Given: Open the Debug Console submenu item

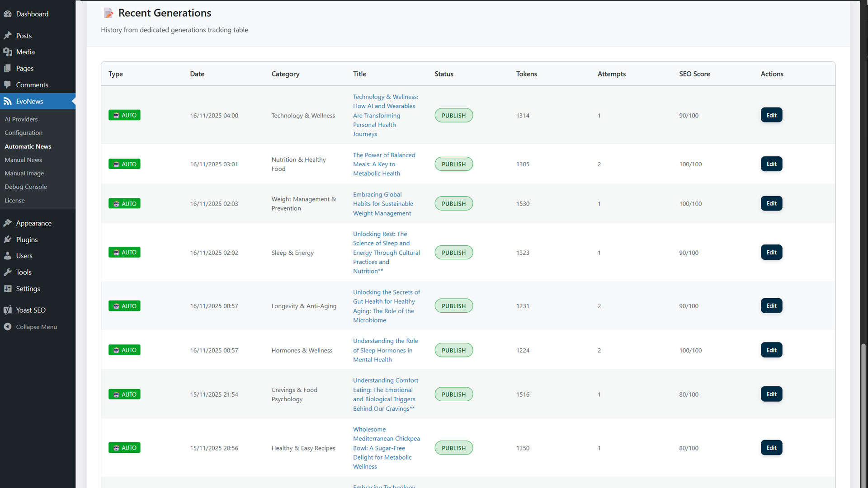Looking at the screenshot, I should [26, 187].
